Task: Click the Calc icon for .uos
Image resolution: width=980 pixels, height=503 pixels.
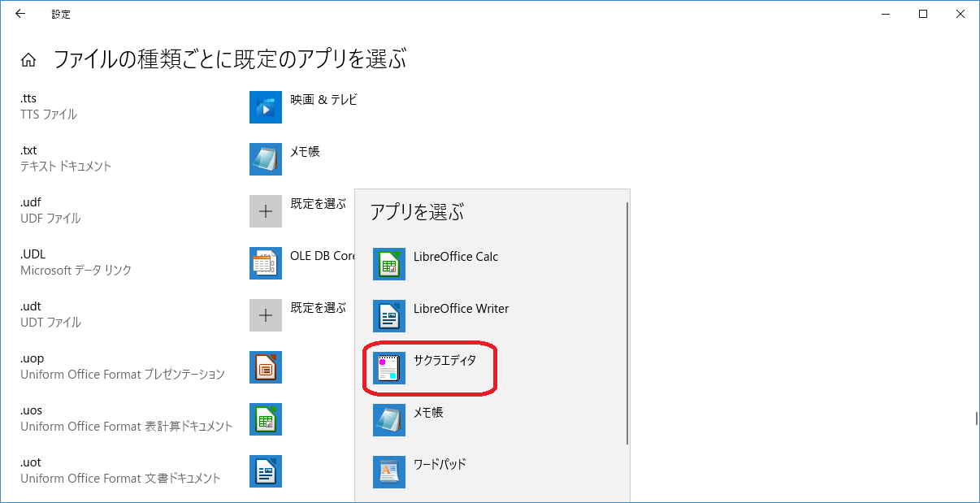Action: pos(266,419)
